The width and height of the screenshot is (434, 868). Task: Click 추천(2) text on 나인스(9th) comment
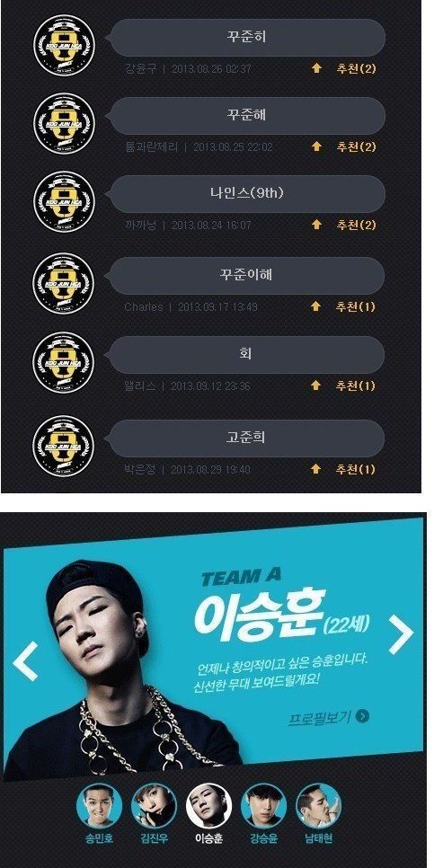(356, 225)
